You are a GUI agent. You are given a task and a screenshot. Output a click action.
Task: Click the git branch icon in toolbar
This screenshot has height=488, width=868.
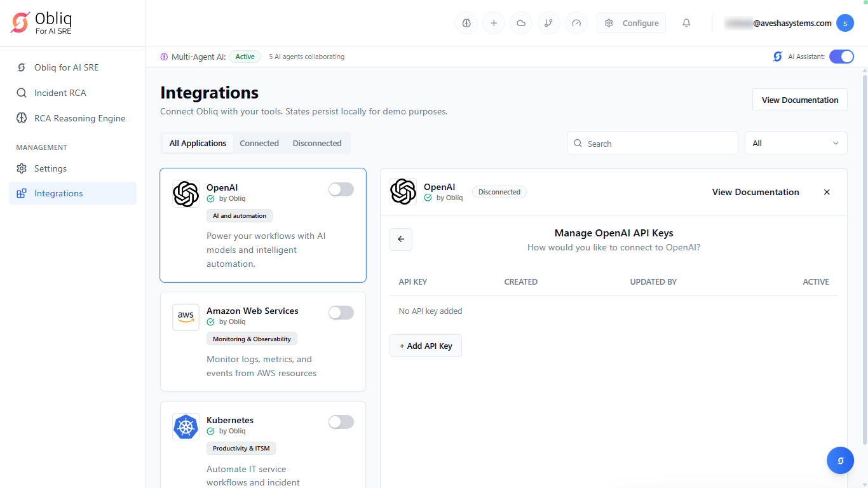click(x=548, y=24)
